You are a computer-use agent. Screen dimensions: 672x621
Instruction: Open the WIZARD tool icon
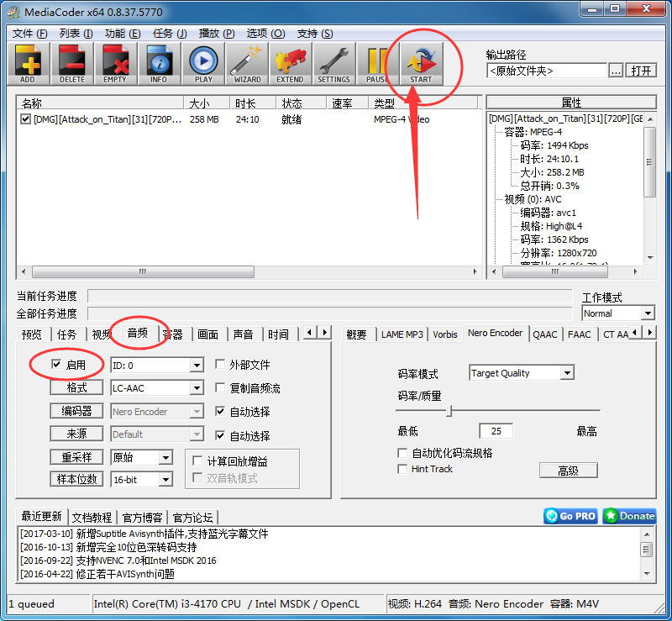246,63
